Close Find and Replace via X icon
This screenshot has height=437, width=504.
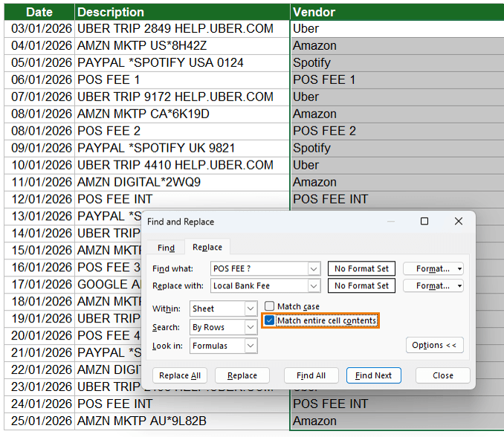(x=459, y=221)
